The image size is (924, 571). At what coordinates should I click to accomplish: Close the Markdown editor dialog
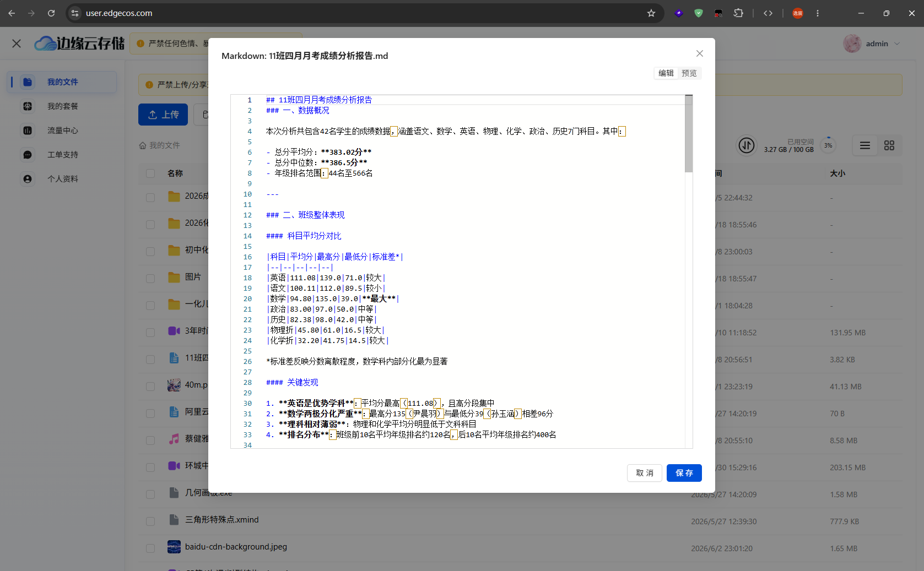click(x=699, y=53)
